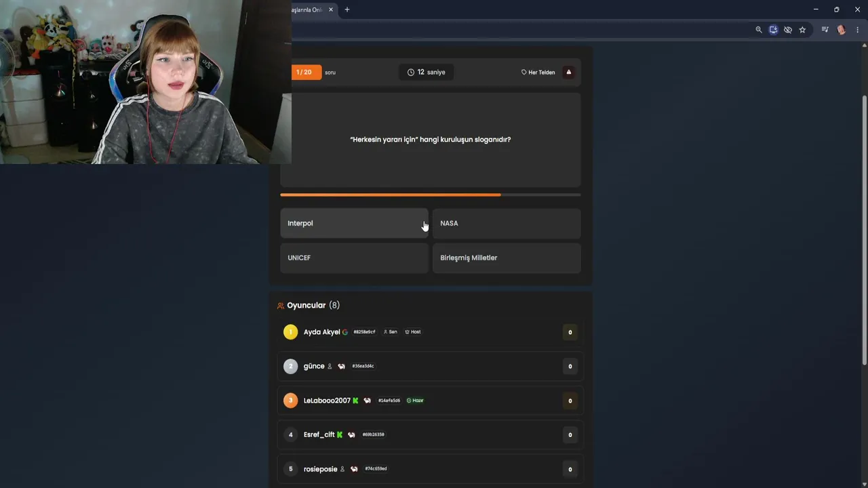868x488 pixels.
Task: Click the score box for günce
Action: 570,366
